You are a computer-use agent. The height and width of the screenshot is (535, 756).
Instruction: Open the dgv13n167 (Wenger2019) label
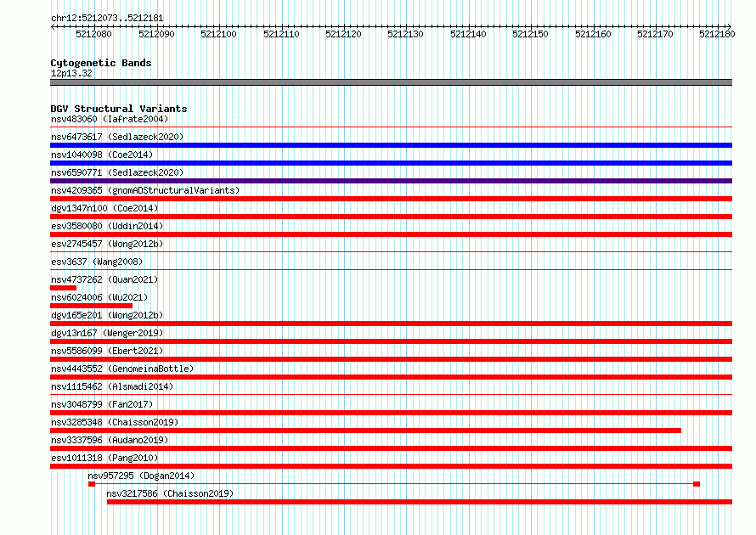pos(107,333)
